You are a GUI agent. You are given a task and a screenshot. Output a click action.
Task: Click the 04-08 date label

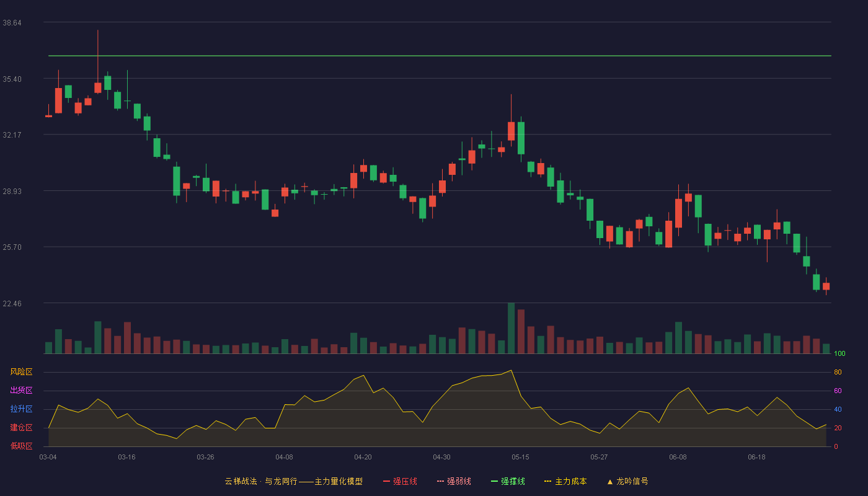pyautogui.click(x=285, y=457)
